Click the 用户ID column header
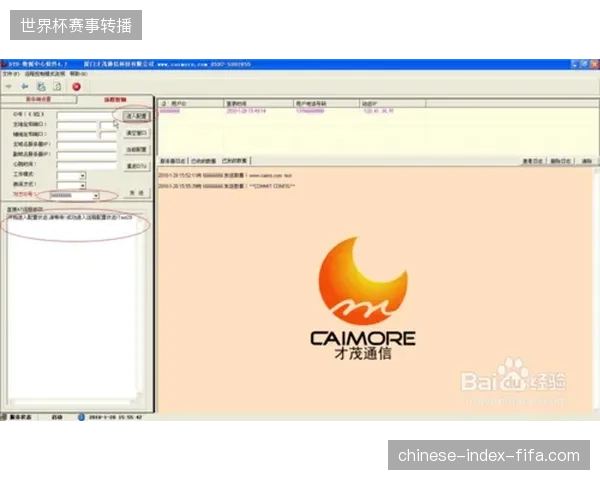Viewport: 600px width, 480px height. tap(191, 104)
